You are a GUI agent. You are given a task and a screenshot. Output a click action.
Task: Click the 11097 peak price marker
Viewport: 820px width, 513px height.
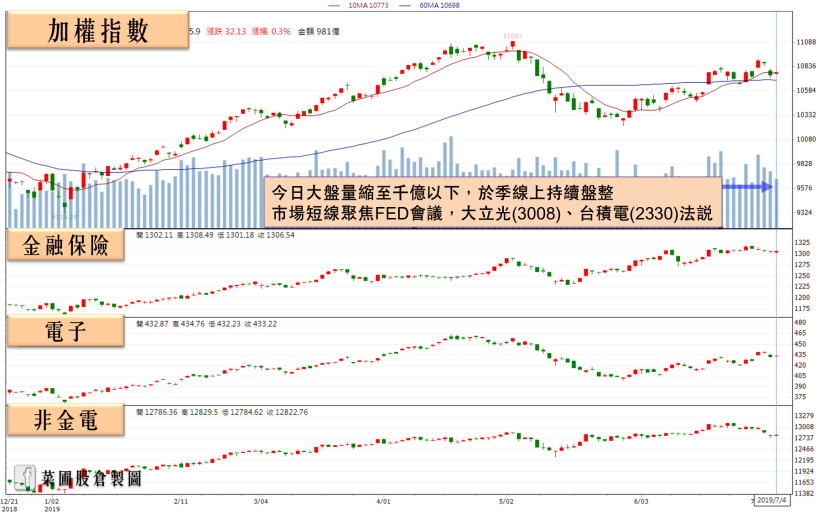tap(512, 36)
